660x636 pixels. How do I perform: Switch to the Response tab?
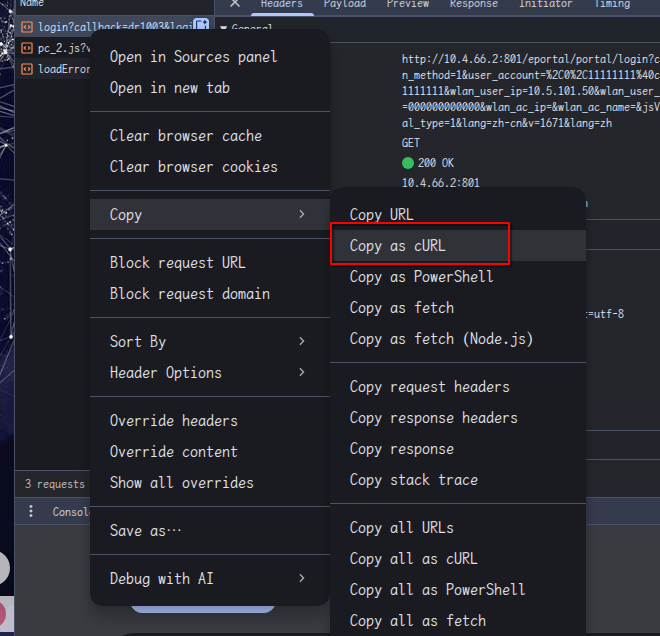pos(474,4)
